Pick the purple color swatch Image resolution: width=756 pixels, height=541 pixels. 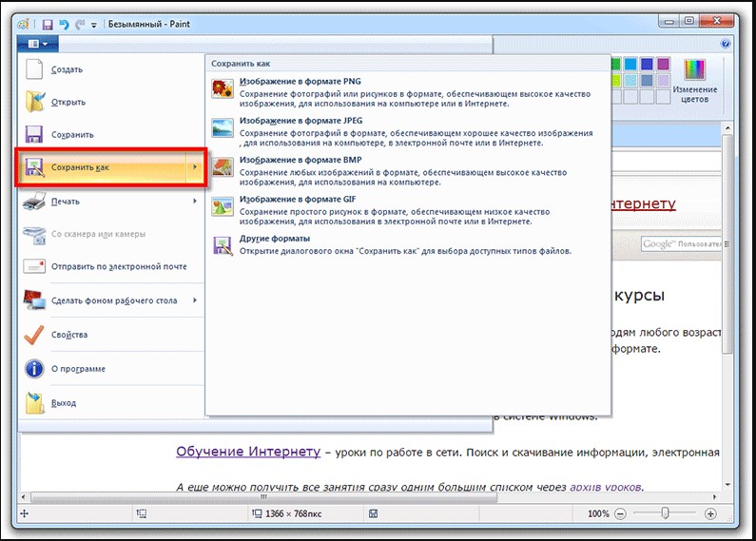click(x=664, y=64)
